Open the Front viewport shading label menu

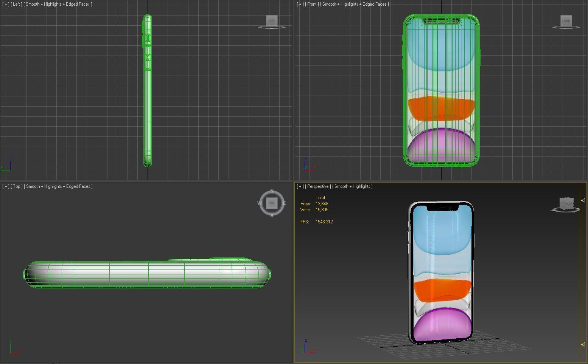[355, 4]
